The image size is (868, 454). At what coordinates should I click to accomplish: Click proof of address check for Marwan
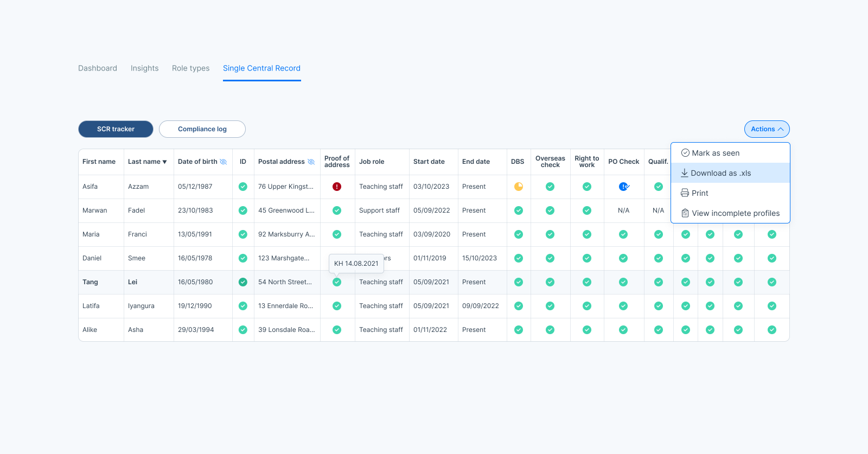click(x=337, y=210)
